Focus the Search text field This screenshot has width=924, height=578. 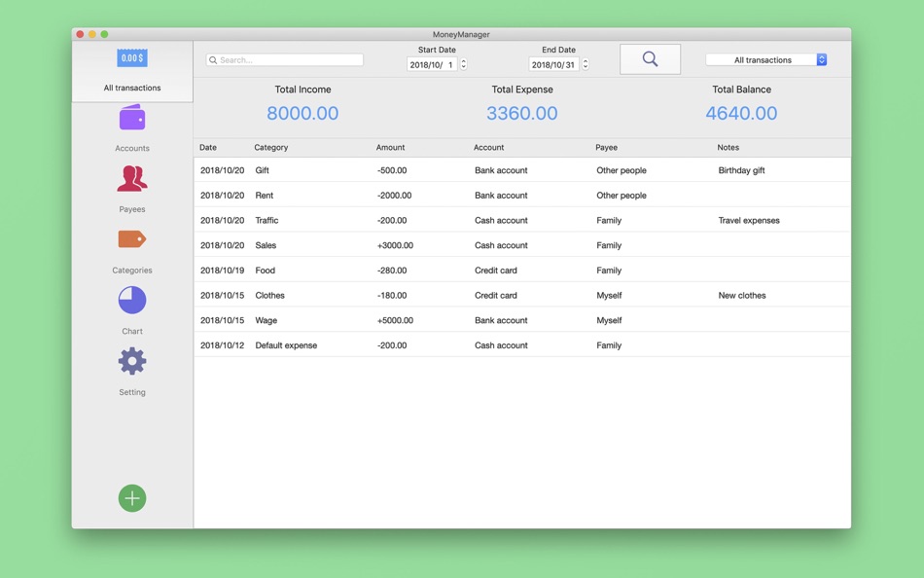pyautogui.click(x=285, y=59)
